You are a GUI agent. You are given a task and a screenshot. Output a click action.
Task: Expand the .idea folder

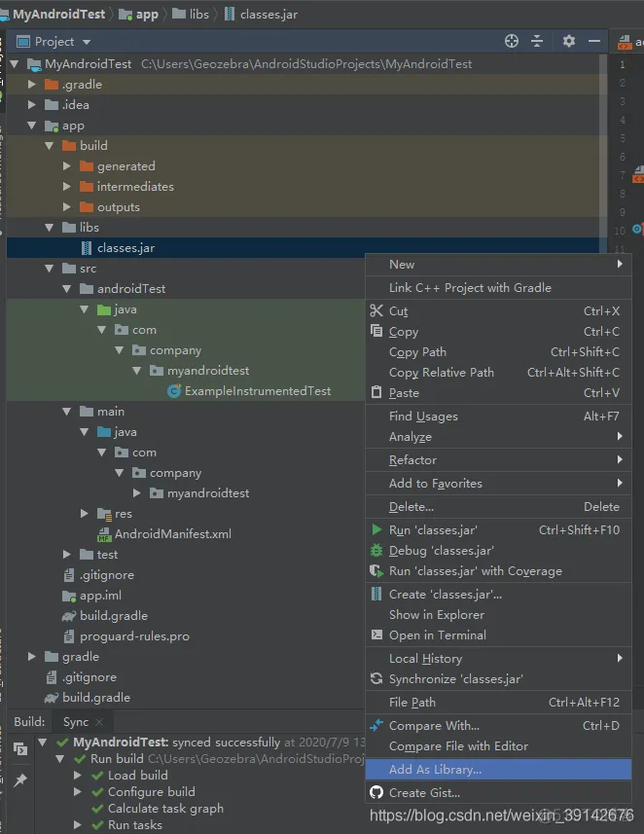point(31,105)
